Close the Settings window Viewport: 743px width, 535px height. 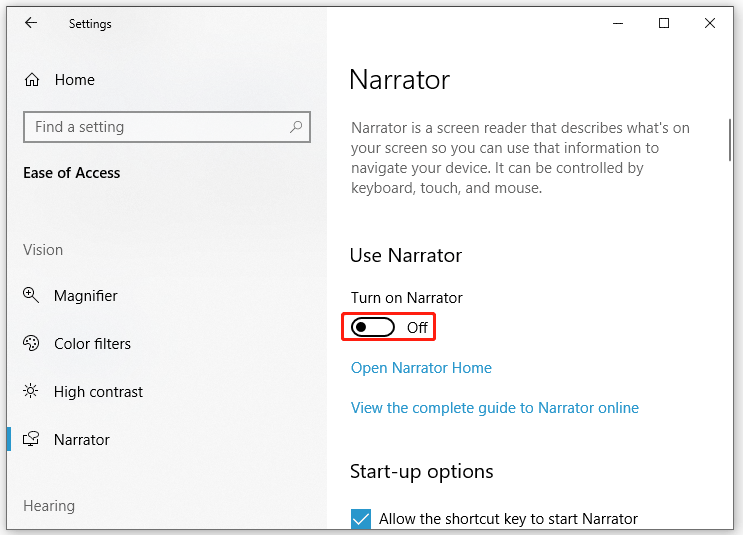[710, 23]
